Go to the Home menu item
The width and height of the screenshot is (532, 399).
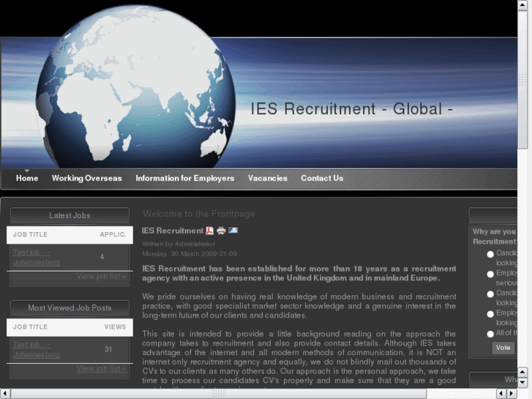[x=27, y=179]
